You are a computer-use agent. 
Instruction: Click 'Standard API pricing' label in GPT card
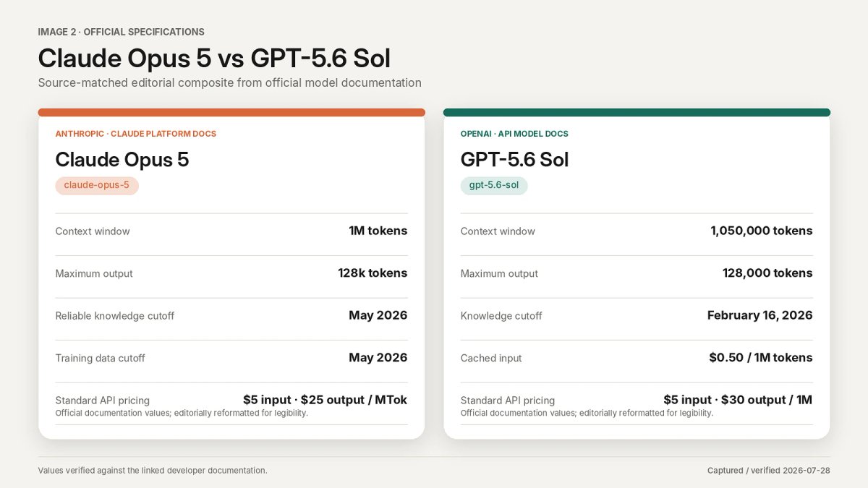point(508,401)
